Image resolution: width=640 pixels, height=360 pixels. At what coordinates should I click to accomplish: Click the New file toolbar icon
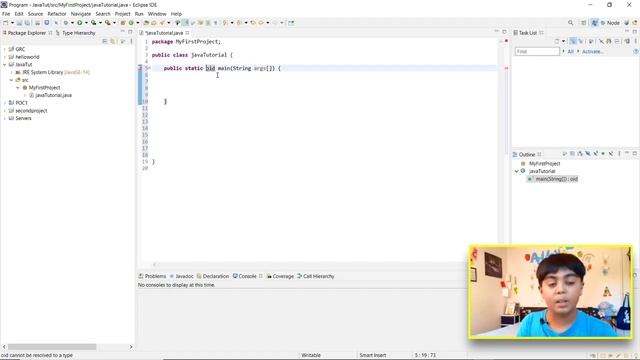pyautogui.click(x=6, y=23)
